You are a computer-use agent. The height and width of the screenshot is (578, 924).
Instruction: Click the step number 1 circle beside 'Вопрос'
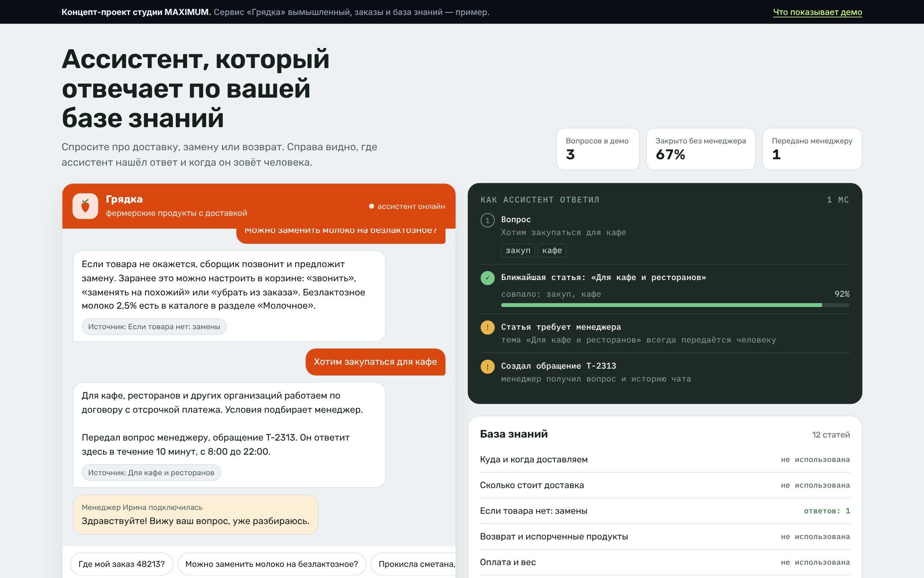click(x=487, y=220)
